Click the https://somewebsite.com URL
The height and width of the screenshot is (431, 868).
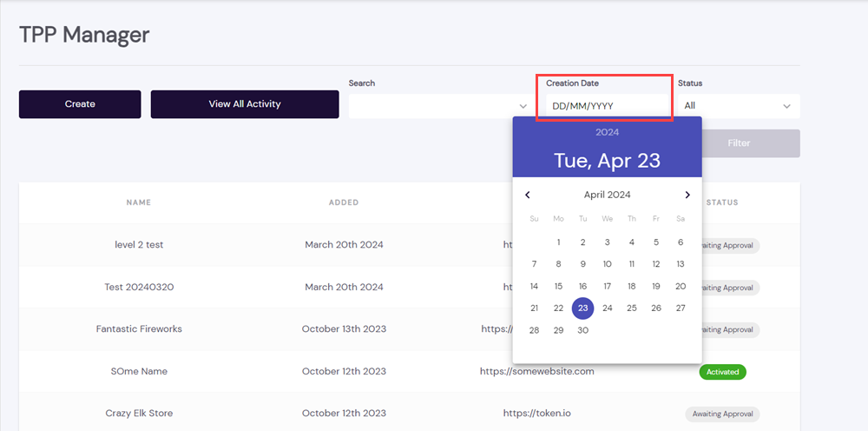pyautogui.click(x=536, y=371)
